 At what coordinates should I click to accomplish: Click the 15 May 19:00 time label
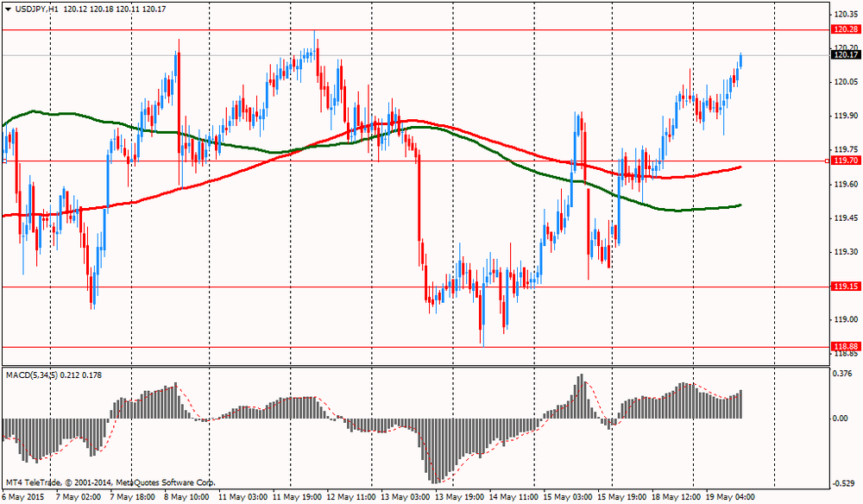coord(622,497)
